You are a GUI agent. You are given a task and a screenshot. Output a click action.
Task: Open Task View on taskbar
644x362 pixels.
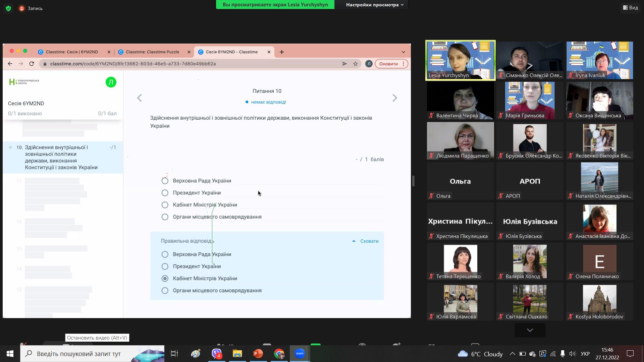[x=174, y=354]
